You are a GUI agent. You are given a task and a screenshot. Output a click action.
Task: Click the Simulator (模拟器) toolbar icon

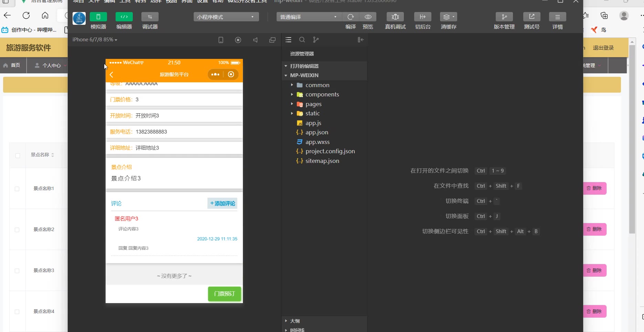point(98,17)
